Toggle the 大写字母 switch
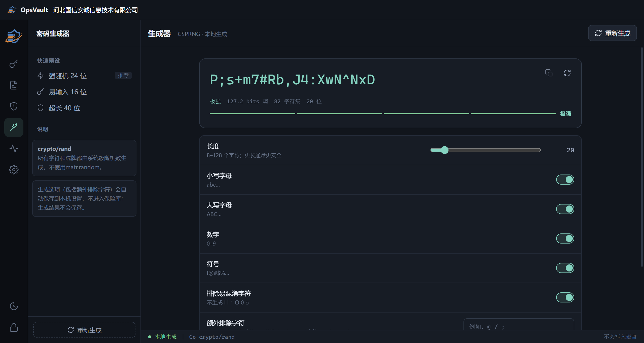Image resolution: width=644 pixels, height=343 pixels. pyautogui.click(x=565, y=209)
